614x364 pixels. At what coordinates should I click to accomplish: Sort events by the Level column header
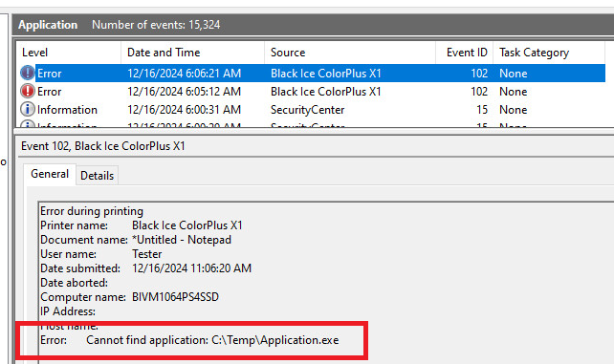pos(69,53)
